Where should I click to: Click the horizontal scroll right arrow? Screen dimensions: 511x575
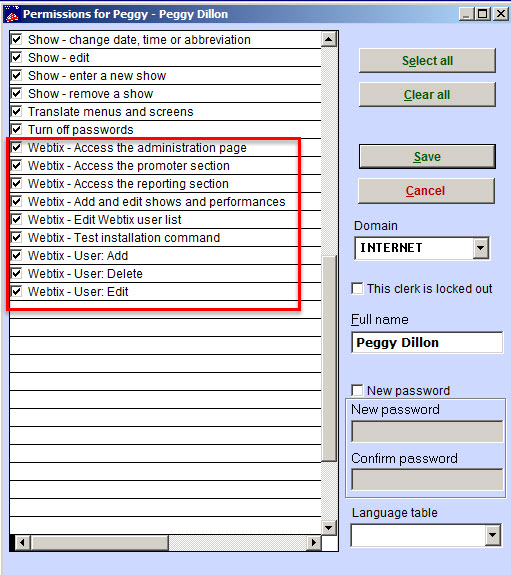point(314,542)
